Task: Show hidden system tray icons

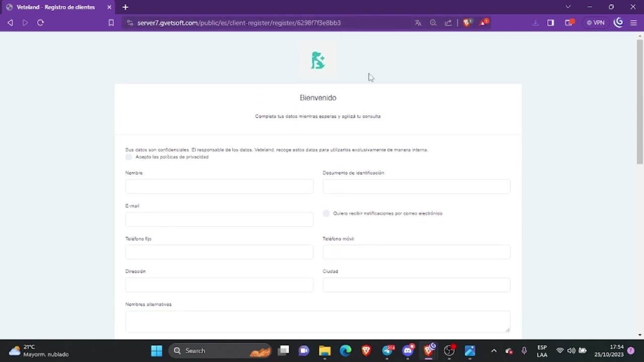Action: 494,350
